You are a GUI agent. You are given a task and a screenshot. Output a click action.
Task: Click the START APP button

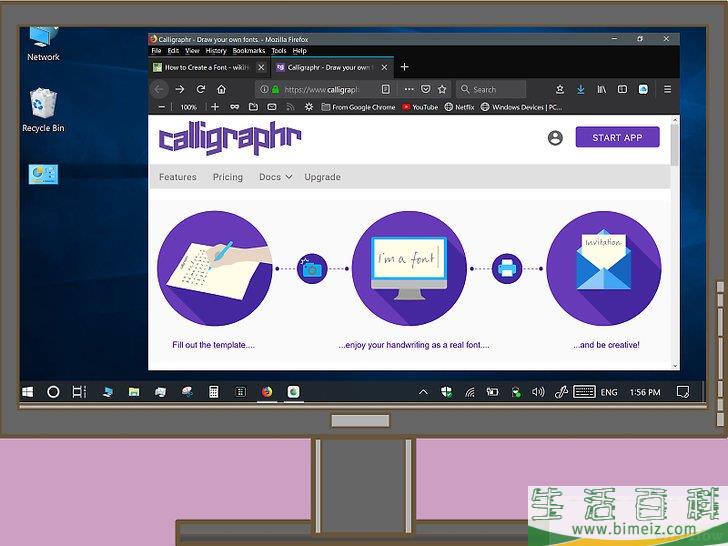617,137
